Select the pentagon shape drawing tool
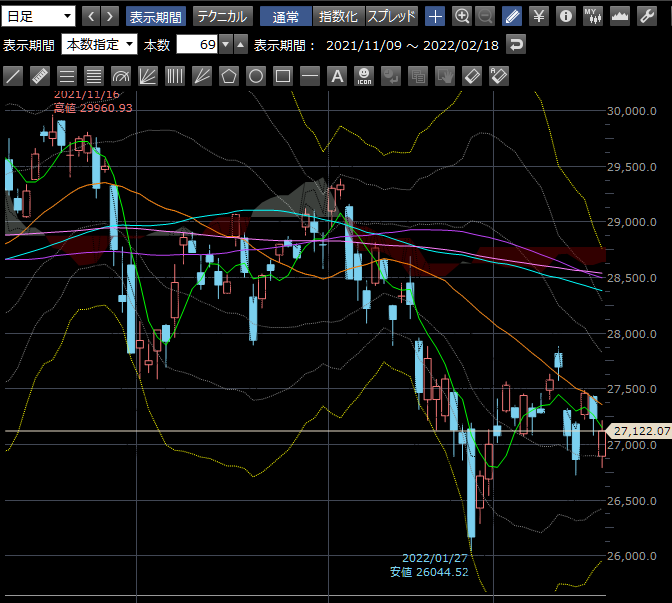672x603 pixels. click(x=229, y=75)
